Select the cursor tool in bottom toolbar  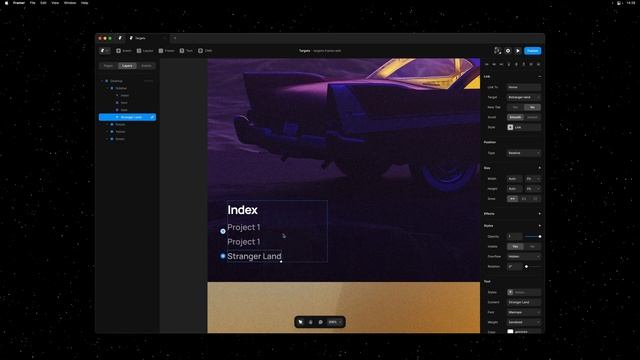(x=301, y=322)
